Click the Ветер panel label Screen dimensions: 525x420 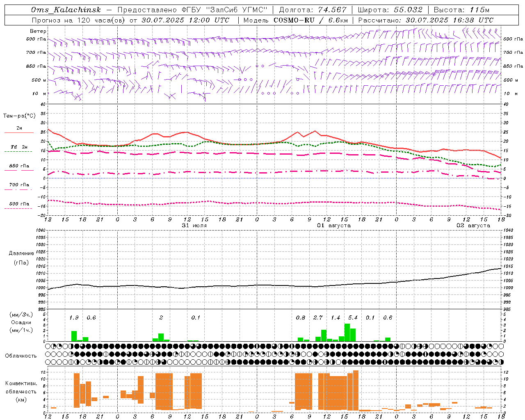tap(38, 31)
